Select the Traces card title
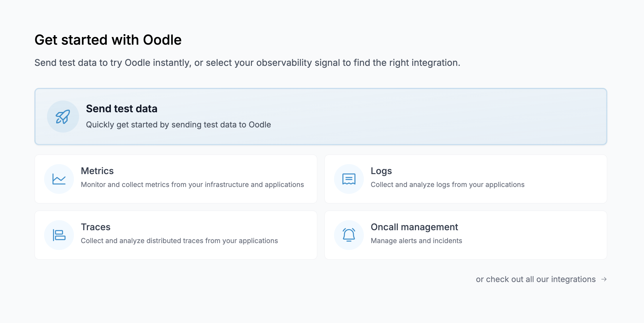 [95, 227]
